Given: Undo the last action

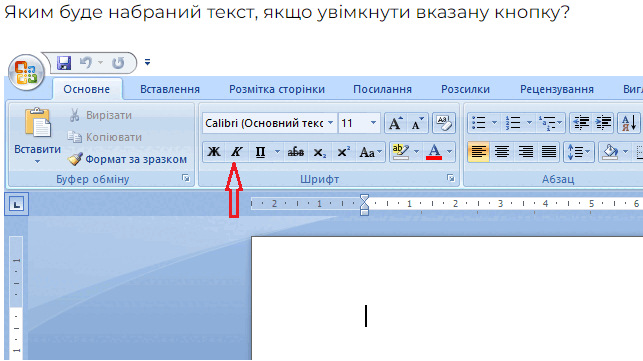Looking at the screenshot, I should (x=86, y=63).
